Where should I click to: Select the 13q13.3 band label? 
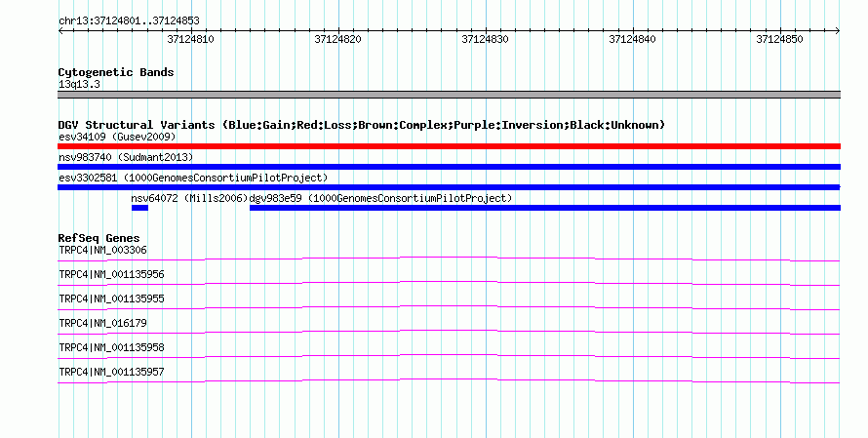point(79,84)
